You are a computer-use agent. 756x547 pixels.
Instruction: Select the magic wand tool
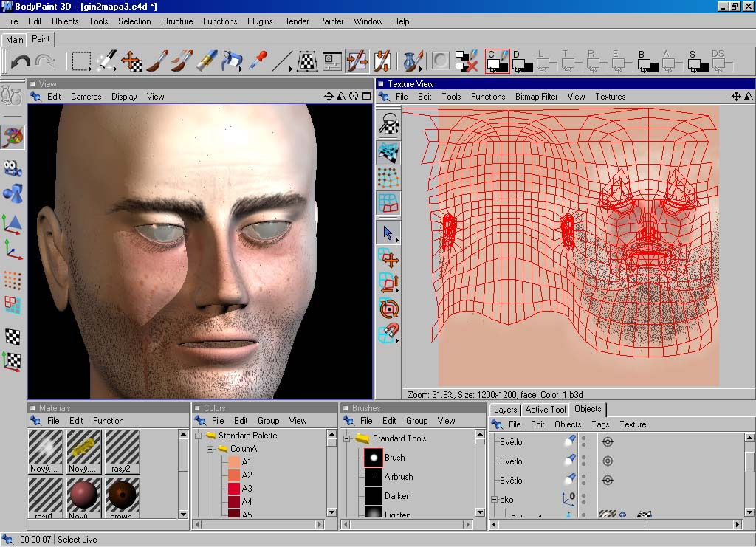pyautogui.click(x=106, y=62)
